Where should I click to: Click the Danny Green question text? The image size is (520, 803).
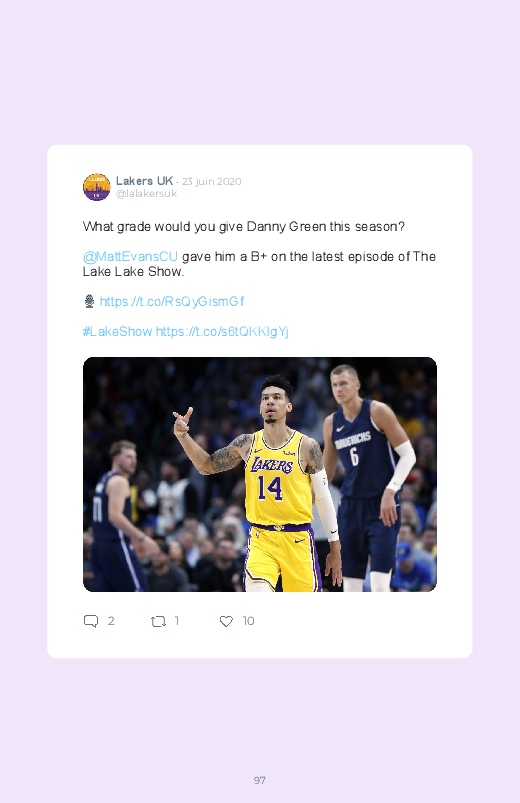coord(244,227)
